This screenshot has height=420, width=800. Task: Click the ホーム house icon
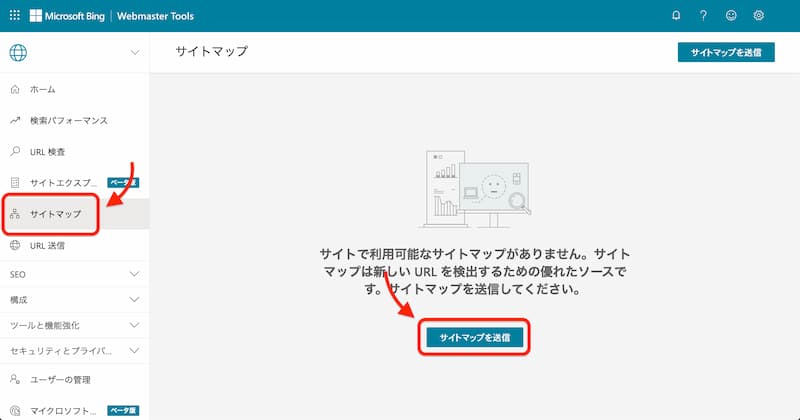coord(15,89)
